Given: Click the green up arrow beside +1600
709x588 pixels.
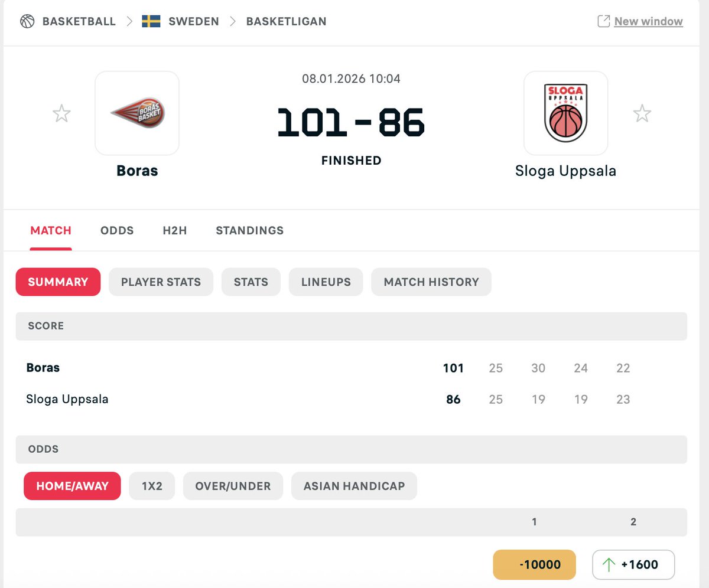Looking at the screenshot, I should (x=609, y=565).
